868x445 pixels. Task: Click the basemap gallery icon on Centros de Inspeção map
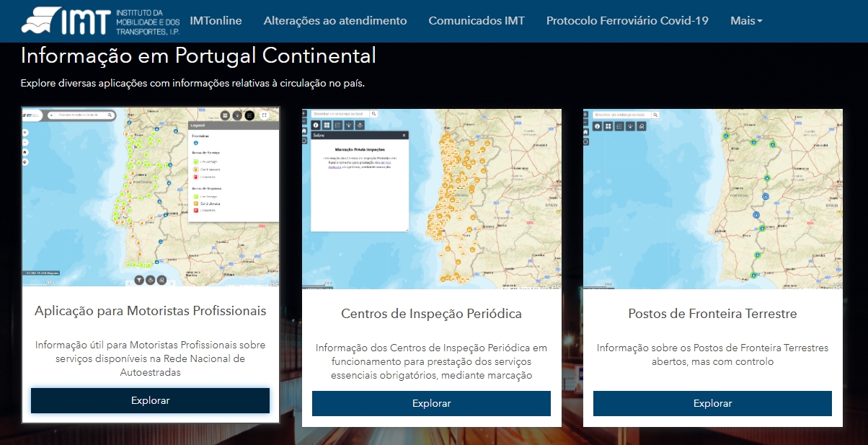327,125
